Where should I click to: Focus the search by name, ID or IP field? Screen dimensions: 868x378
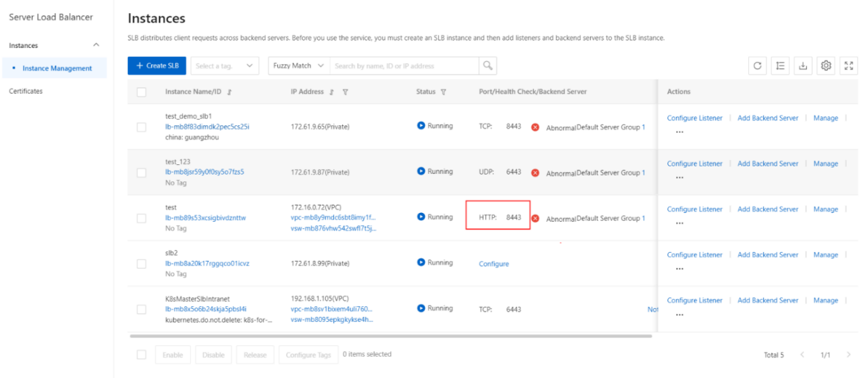[404, 66]
